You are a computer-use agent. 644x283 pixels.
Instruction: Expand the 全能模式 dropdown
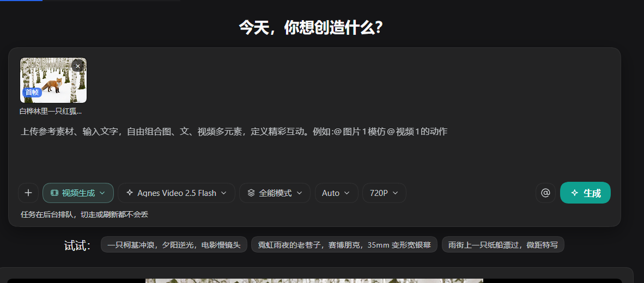pos(275,193)
